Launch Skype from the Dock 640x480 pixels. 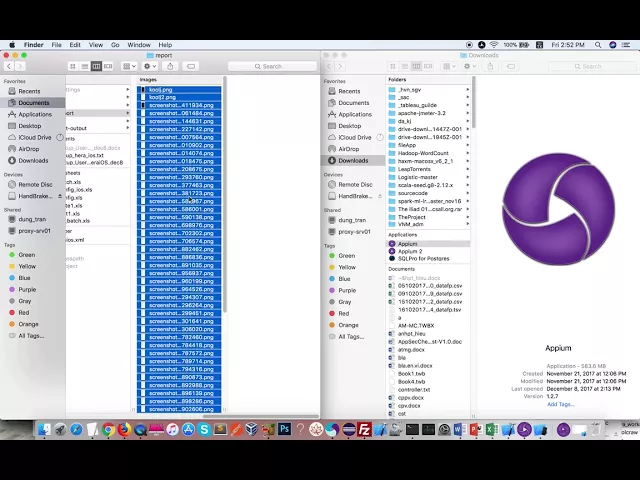click(x=204, y=429)
